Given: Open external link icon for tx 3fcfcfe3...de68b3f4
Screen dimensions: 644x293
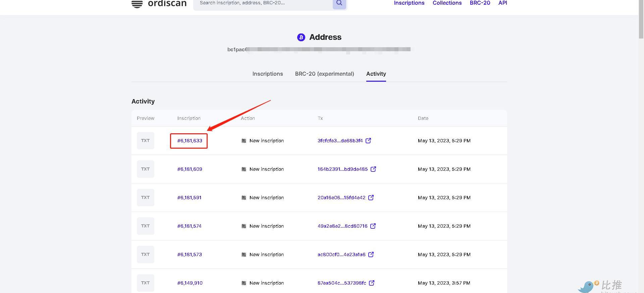Looking at the screenshot, I should click(368, 141).
